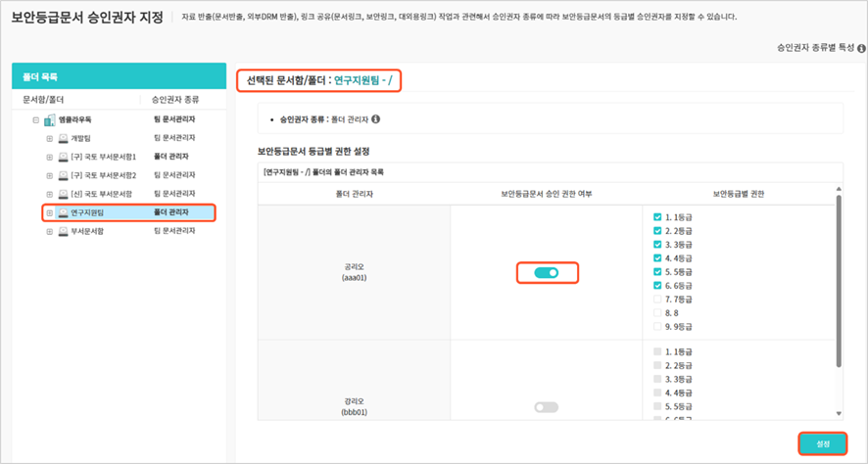Click the 개발팀 document box icon

[63, 138]
